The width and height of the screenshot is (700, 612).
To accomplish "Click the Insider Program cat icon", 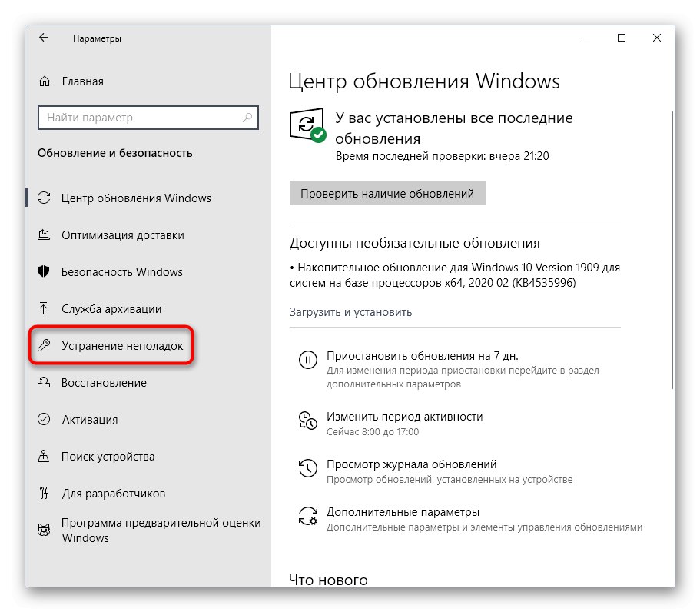I will 44,530.
